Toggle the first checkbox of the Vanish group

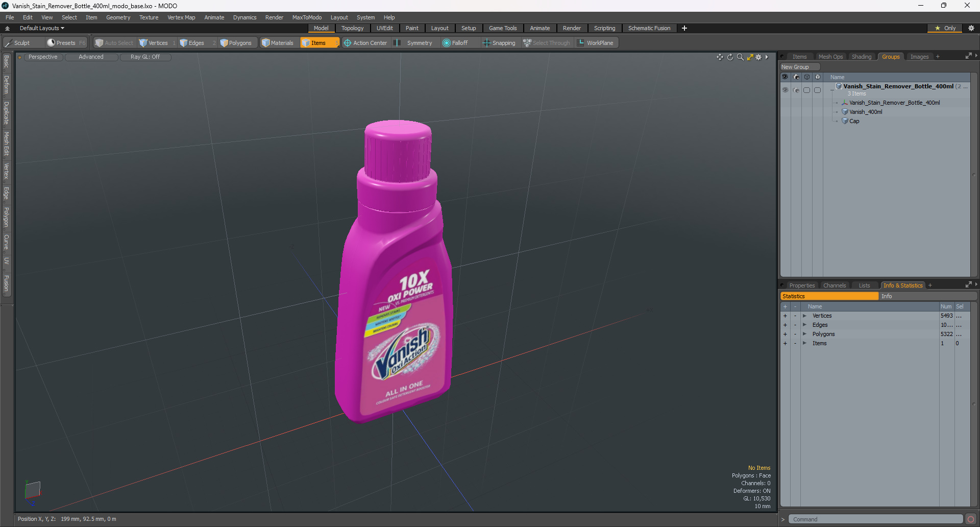(x=806, y=90)
